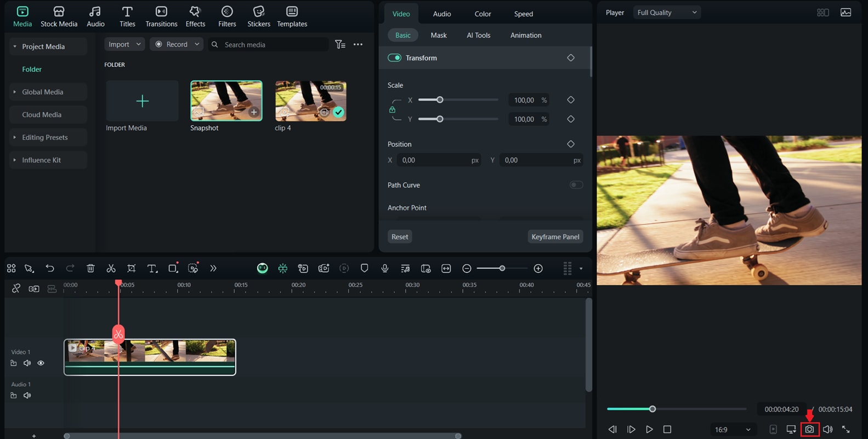This screenshot has height=439, width=868.
Task: Switch to the Audio properties tab
Action: point(442,14)
